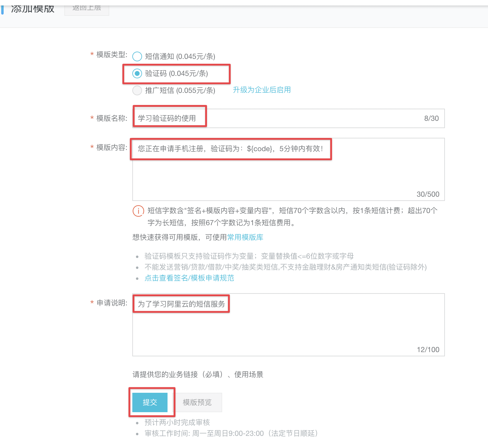The width and height of the screenshot is (488, 448).
Task: Click the 模版类型 field label
Action: [112, 55]
